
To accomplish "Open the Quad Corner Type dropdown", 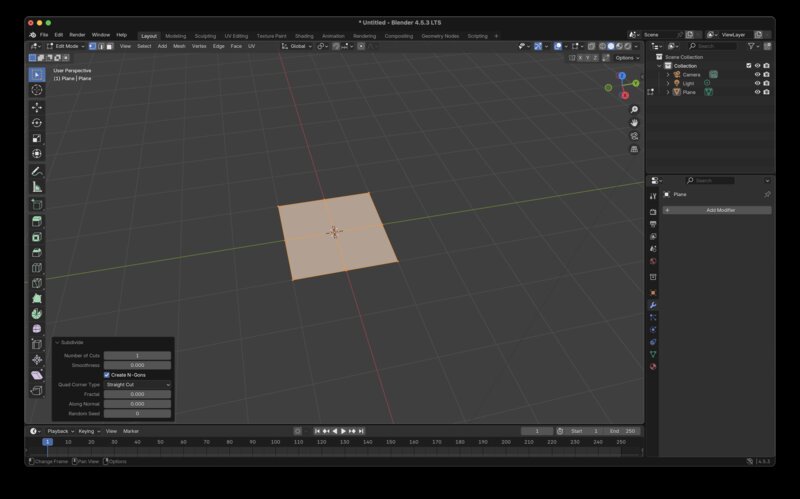I will 138,384.
